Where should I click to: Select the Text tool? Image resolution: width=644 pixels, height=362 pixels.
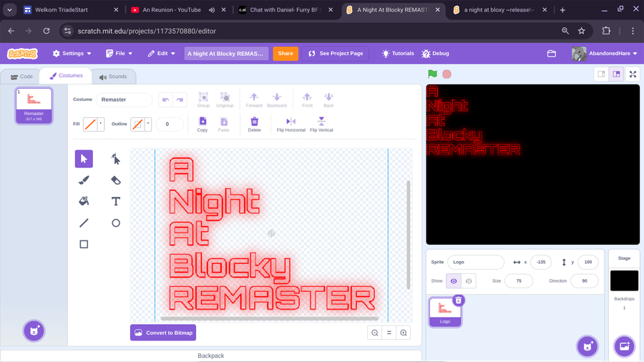coord(116,201)
